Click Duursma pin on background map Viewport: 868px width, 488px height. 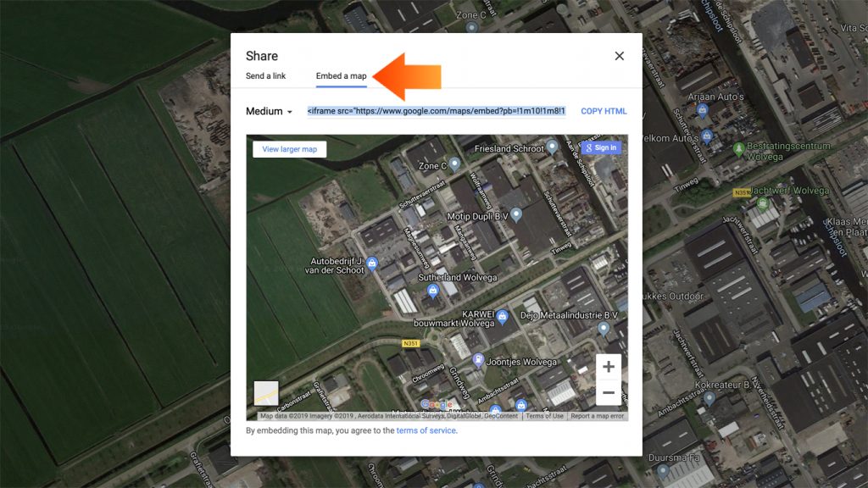663,471
